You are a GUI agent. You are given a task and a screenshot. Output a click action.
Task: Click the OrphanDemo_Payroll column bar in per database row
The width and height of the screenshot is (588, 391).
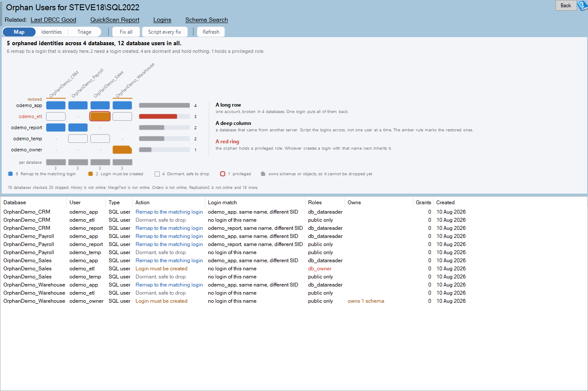[x=78, y=162]
